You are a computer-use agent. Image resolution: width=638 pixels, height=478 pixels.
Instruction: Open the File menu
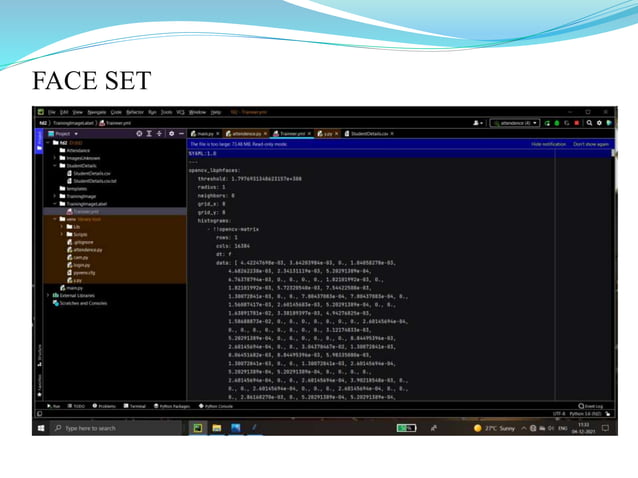(52, 112)
